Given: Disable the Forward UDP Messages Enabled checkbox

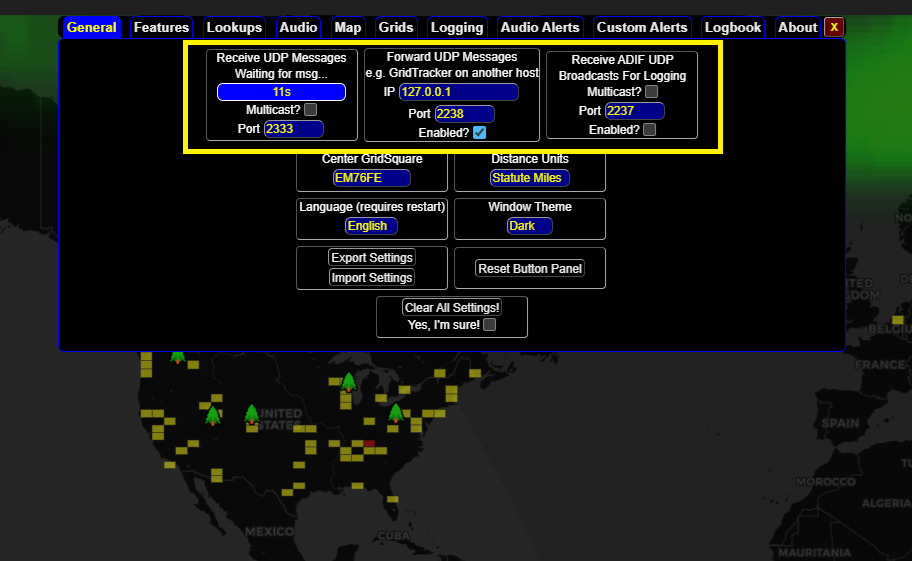Looking at the screenshot, I should pos(480,133).
